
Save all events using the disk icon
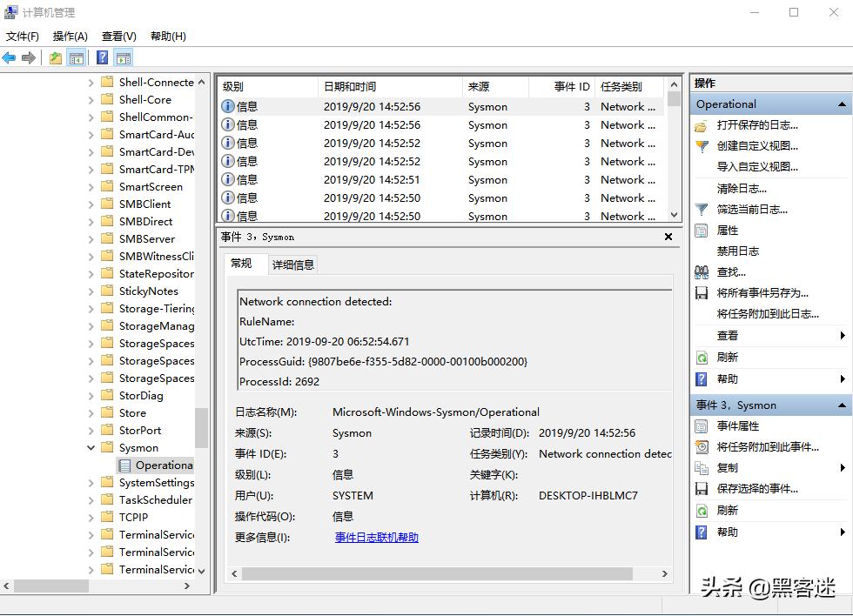pos(701,293)
